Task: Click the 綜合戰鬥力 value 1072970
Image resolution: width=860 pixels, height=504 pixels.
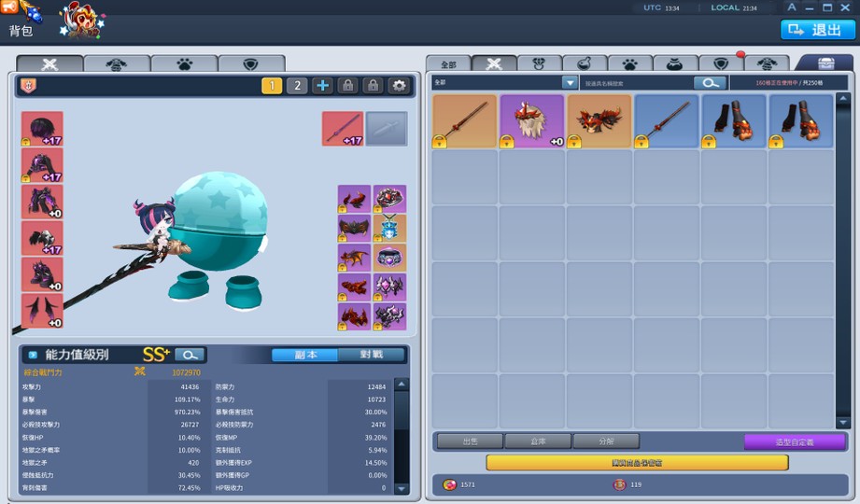Action: (x=186, y=372)
